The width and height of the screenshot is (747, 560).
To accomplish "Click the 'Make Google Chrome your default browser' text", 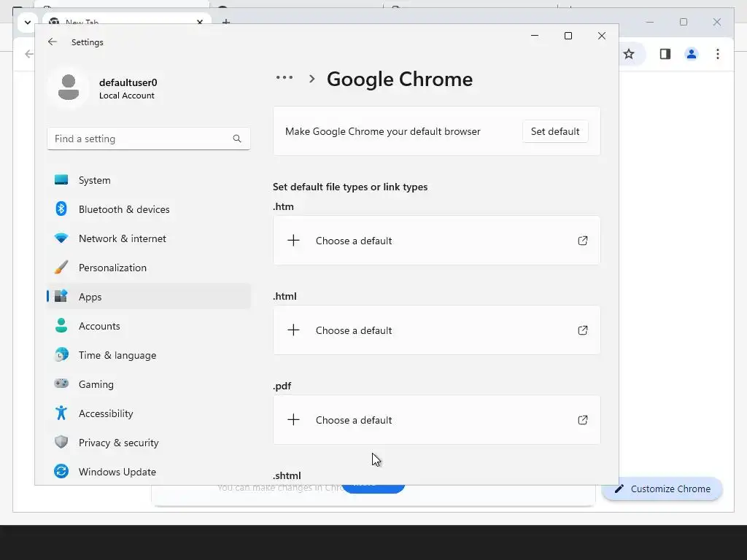I will [x=382, y=131].
